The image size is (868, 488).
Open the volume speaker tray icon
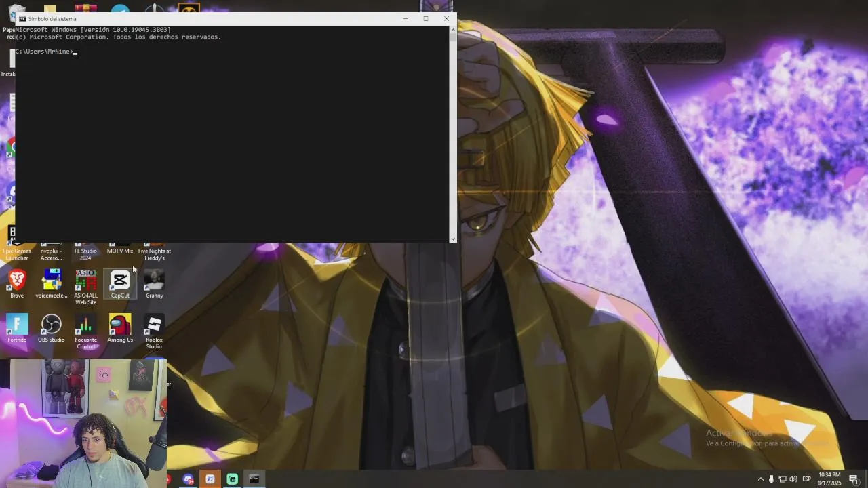point(793,479)
